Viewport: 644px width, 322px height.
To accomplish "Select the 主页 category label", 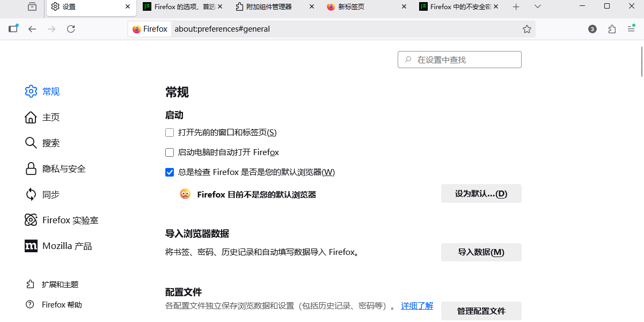I will (x=51, y=117).
